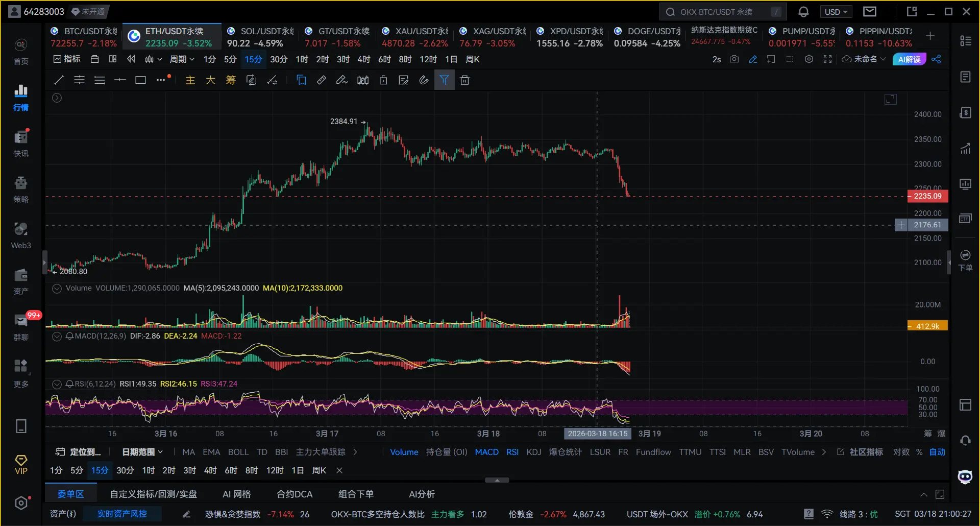
Task: Go to 首页 in the sidebar
Action: click(x=21, y=52)
